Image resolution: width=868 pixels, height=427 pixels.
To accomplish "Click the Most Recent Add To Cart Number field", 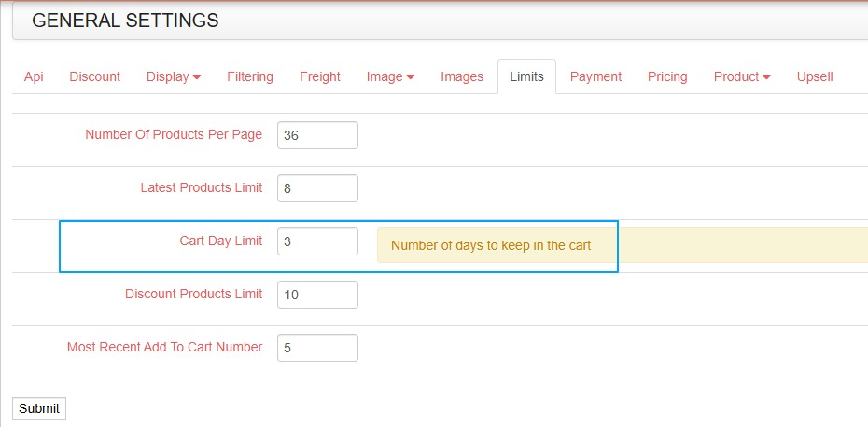I will [317, 348].
